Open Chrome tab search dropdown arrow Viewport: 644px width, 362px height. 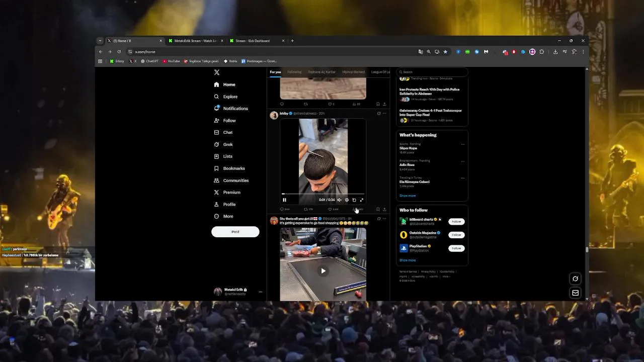100,41
